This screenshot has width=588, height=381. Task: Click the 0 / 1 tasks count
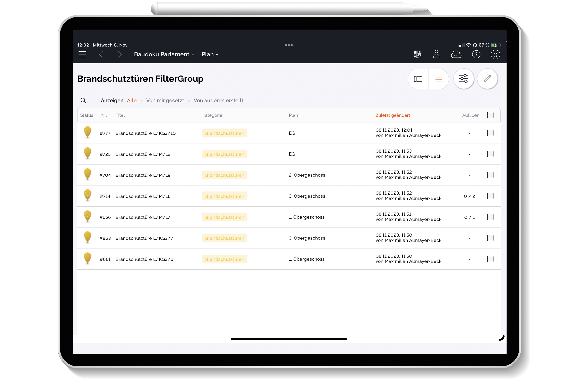coord(469,217)
